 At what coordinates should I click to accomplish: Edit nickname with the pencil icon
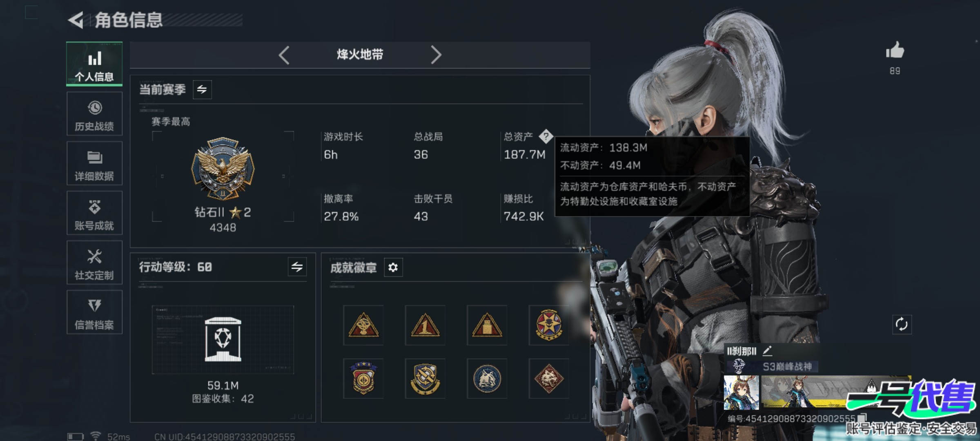click(x=767, y=350)
